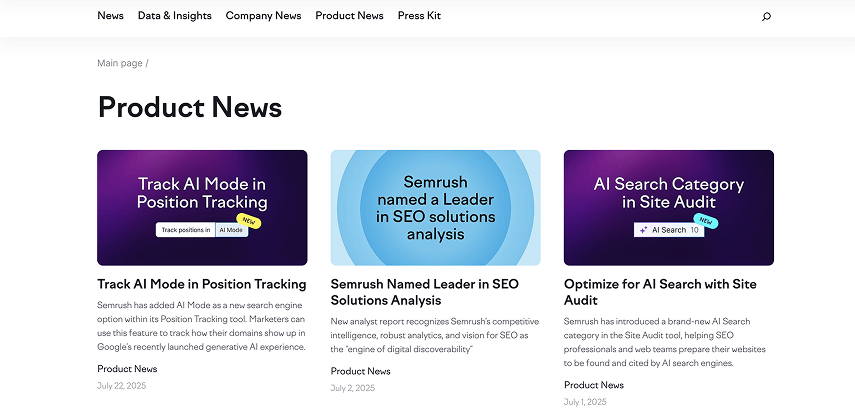
Task: Select Product News in navigation bar
Action: coord(349,16)
